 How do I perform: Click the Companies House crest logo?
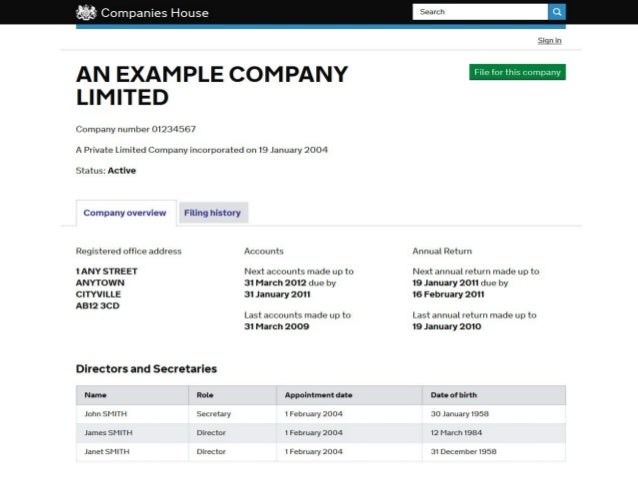tap(86, 13)
